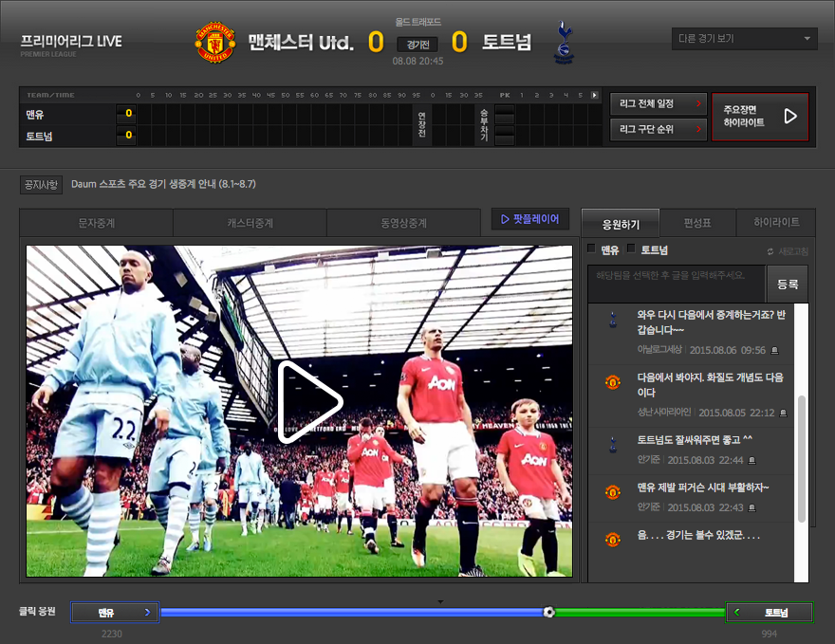Click the Tottenham crest in header
This screenshot has width=835, height=644.
coord(564,44)
